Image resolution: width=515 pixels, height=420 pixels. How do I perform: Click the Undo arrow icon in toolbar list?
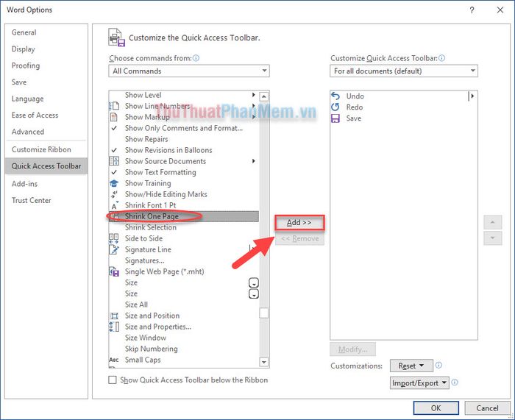(335, 96)
